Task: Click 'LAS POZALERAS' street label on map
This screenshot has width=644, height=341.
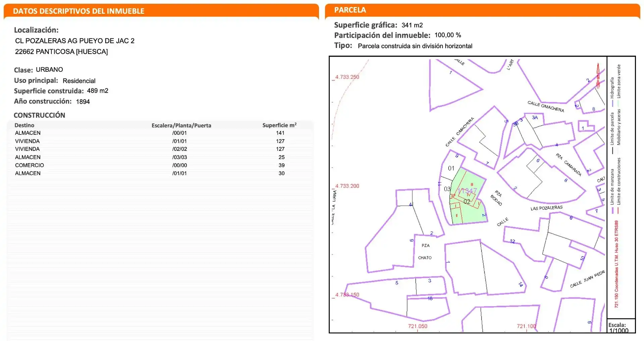Action: click(x=546, y=208)
